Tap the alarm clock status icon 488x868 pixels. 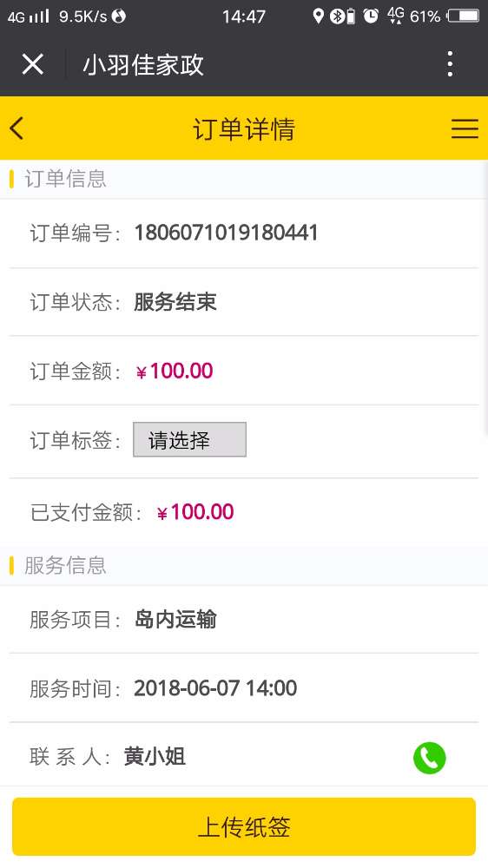pos(371,16)
